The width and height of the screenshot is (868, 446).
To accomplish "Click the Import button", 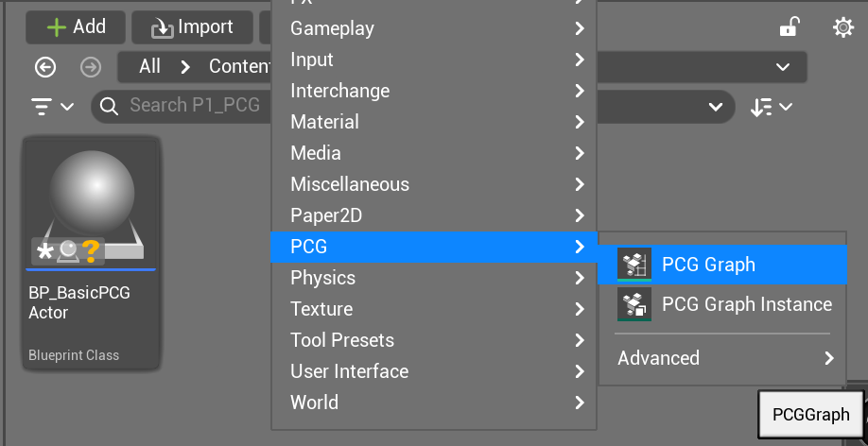I will pyautogui.click(x=192, y=27).
